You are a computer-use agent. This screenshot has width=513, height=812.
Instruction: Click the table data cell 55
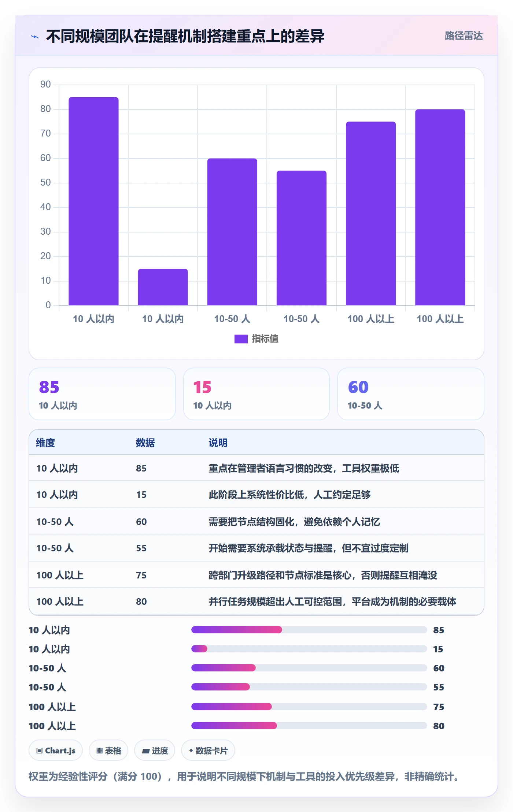[141, 548]
